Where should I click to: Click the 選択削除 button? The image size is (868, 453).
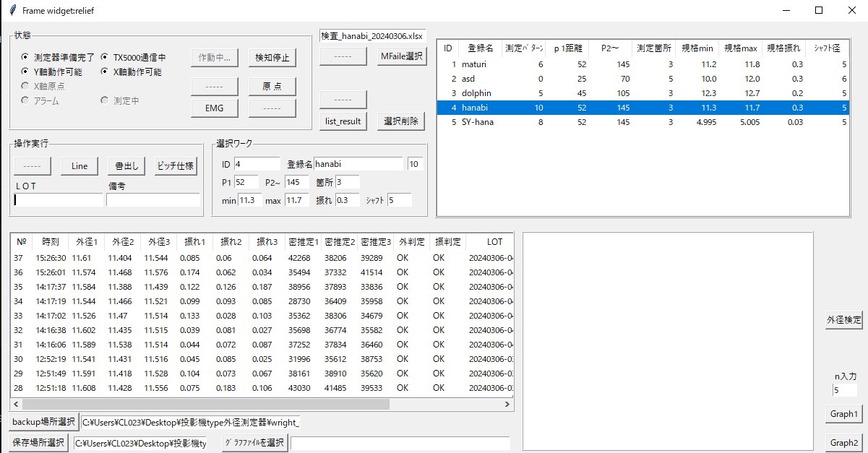(400, 121)
